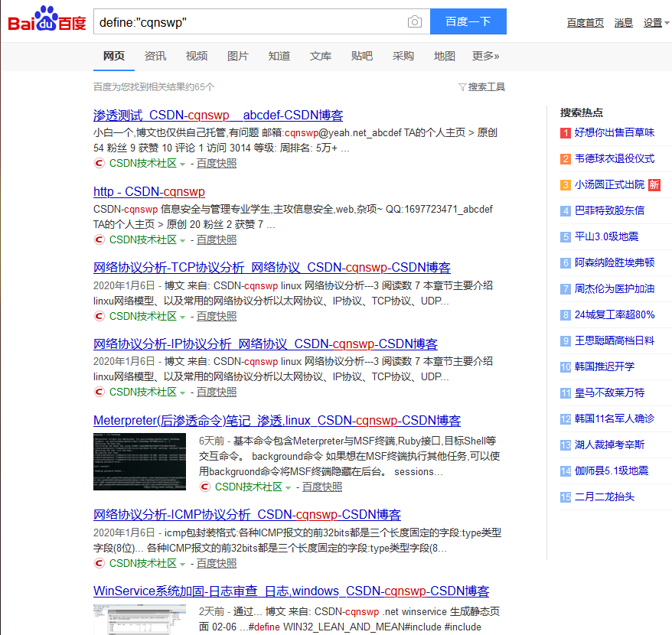This screenshot has height=635, width=672.
Task: Open the 更多» navigation dropdown
Action: (x=486, y=56)
